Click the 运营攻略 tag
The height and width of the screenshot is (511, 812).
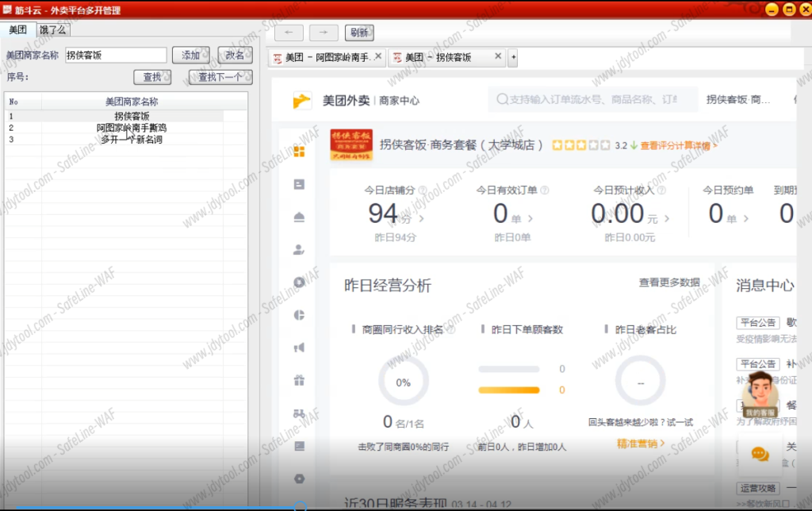[x=758, y=488]
